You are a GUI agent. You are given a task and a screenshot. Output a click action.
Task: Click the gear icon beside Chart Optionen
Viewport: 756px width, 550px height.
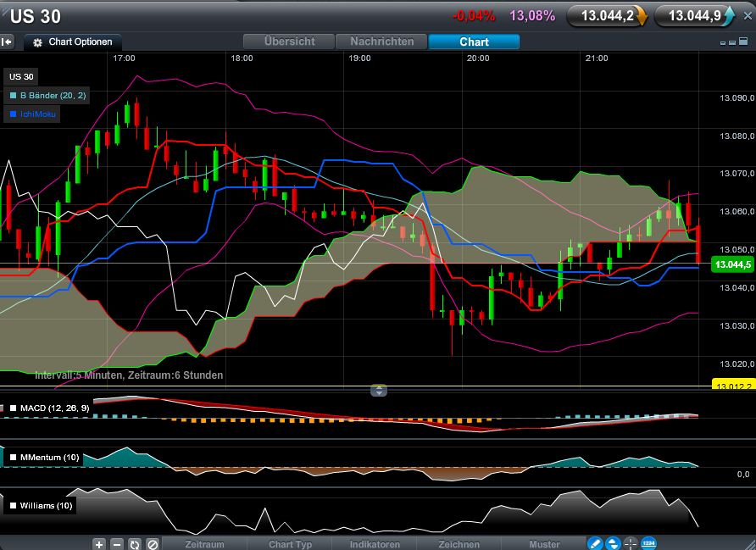point(37,42)
